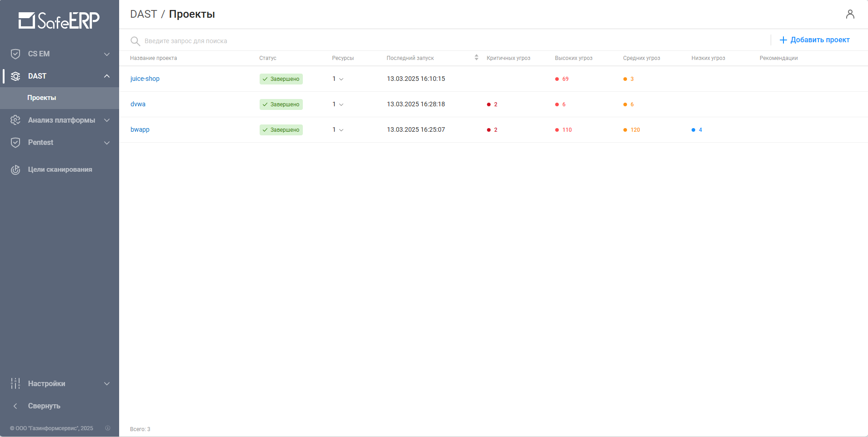Click the Анализ платформы gear icon

pyautogui.click(x=15, y=120)
